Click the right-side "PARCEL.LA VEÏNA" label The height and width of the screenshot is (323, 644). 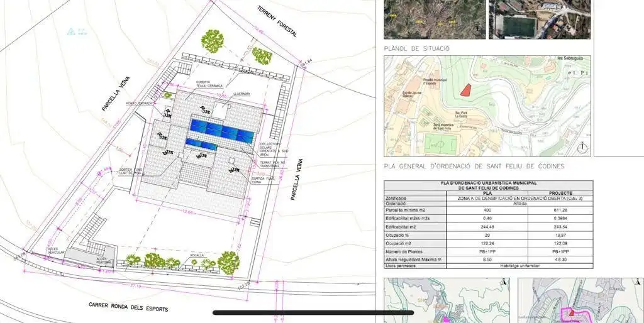[x=297, y=179]
